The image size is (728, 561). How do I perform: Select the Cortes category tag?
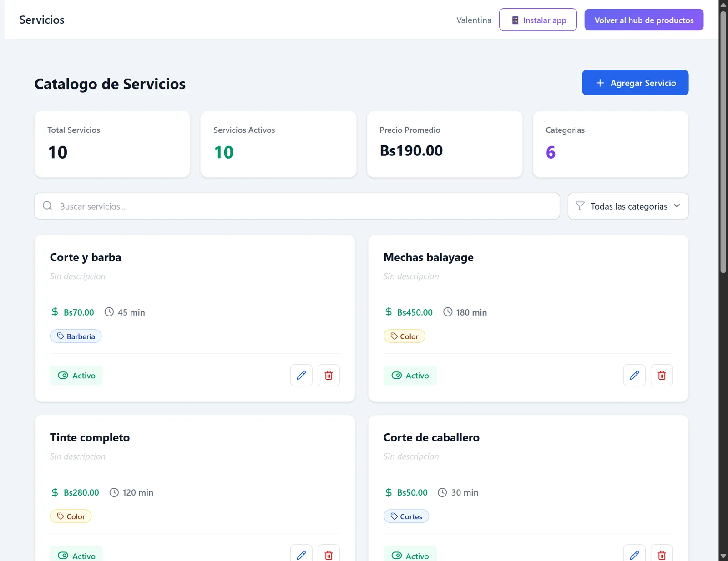[406, 516]
